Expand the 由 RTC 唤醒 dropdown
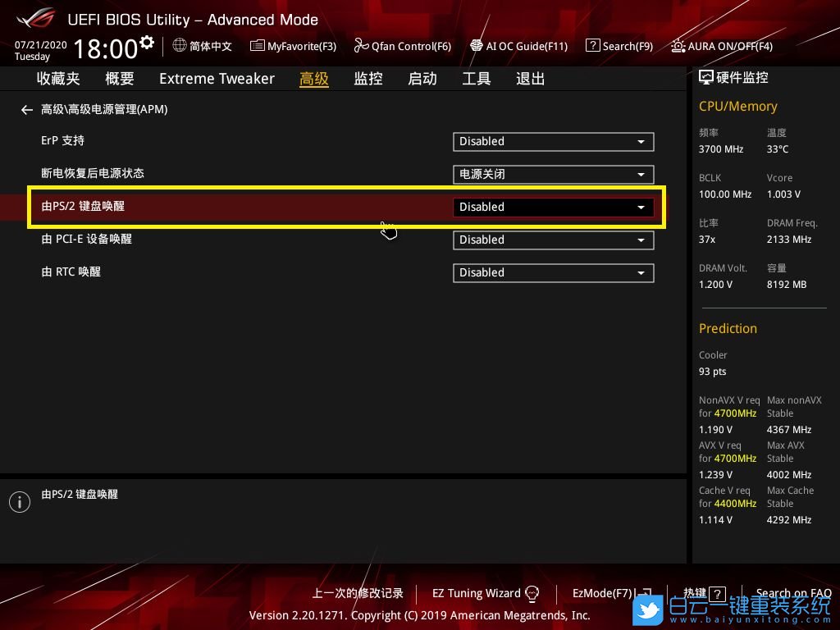840x630 pixels. (553, 273)
